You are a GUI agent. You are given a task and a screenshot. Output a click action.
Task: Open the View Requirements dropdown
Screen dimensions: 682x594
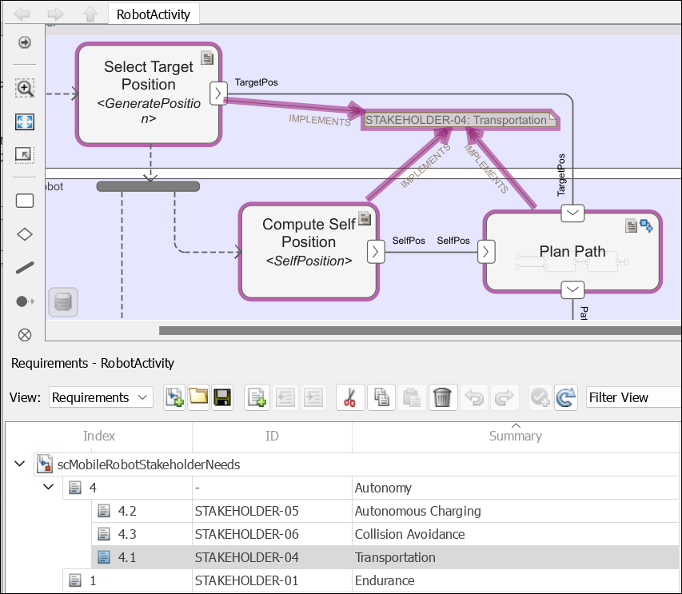pos(101,398)
